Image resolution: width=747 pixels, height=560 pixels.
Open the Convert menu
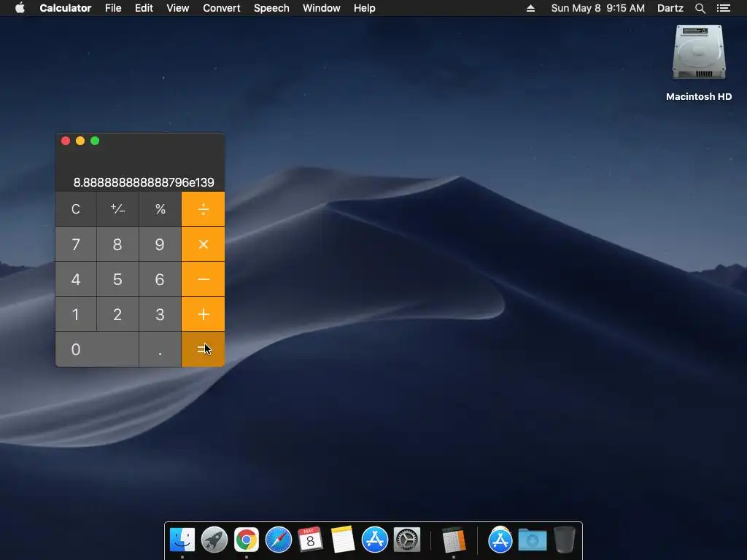[x=222, y=8]
